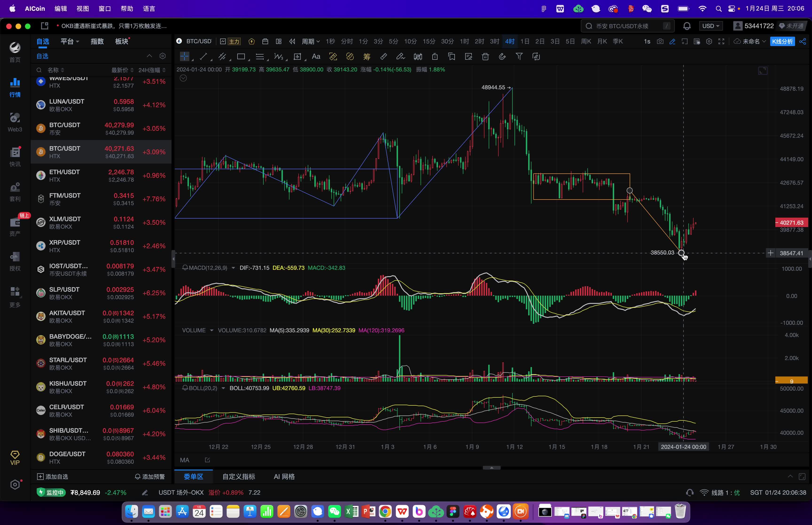Viewport: 812px width, 525px height.
Task: Select the ruler measure tool
Action: (x=384, y=57)
